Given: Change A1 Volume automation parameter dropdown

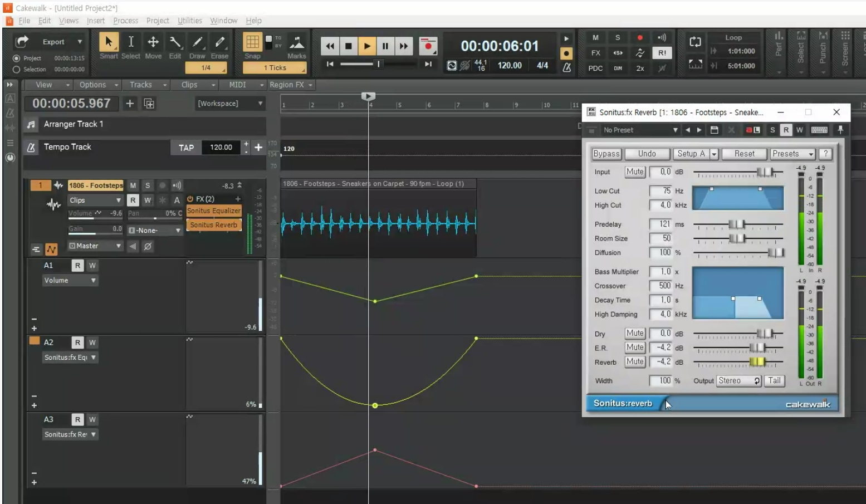Looking at the screenshot, I should [x=70, y=281].
